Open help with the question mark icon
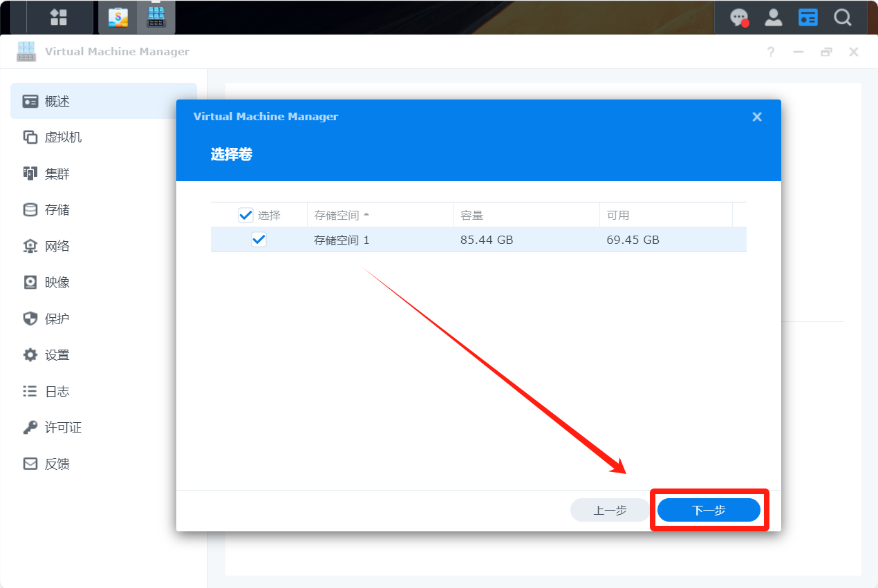The image size is (878, 588). (x=771, y=52)
